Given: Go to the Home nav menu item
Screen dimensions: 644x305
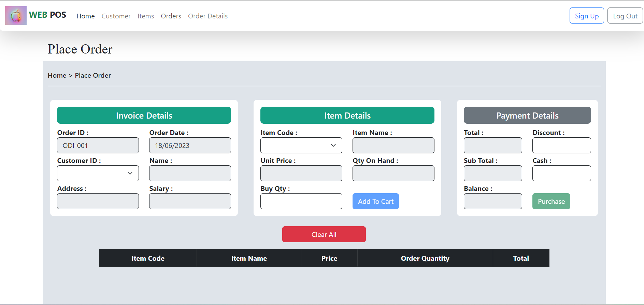Looking at the screenshot, I should (85, 16).
